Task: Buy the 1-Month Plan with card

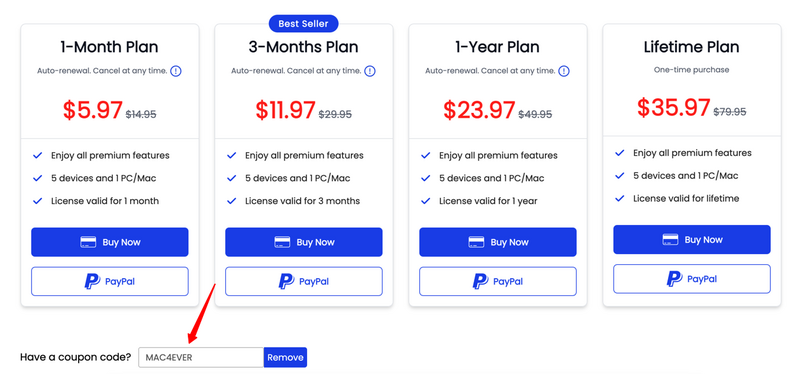Action: (110, 242)
